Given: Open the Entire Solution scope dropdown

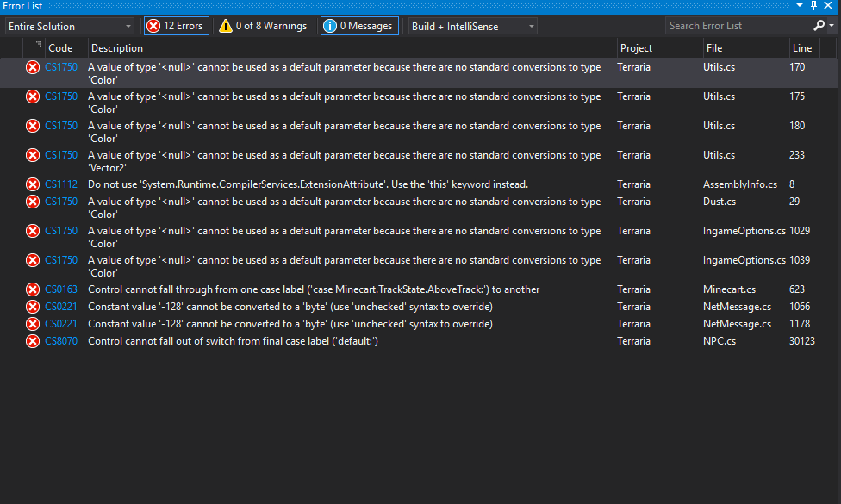Looking at the screenshot, I should (x=70, y=27).
